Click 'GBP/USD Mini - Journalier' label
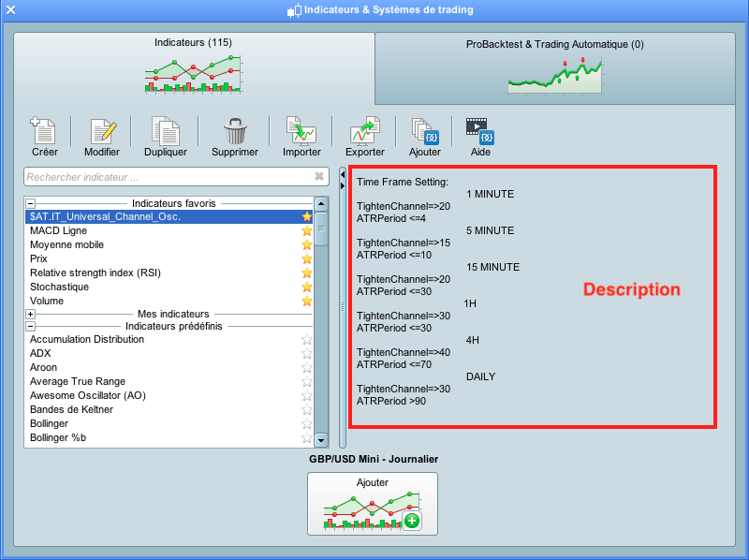The width and height of the screenshot is (749, 560). (374, 459)
